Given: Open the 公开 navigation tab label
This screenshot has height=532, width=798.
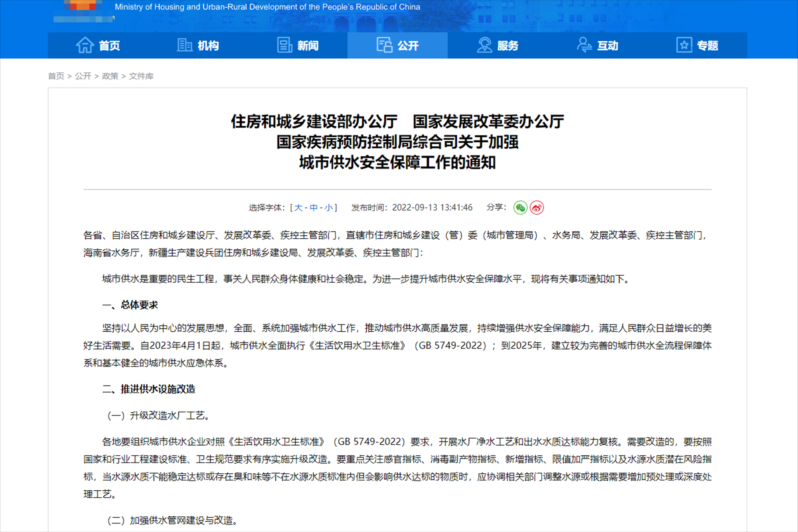Looking at the screenshot, I should 408,46.
